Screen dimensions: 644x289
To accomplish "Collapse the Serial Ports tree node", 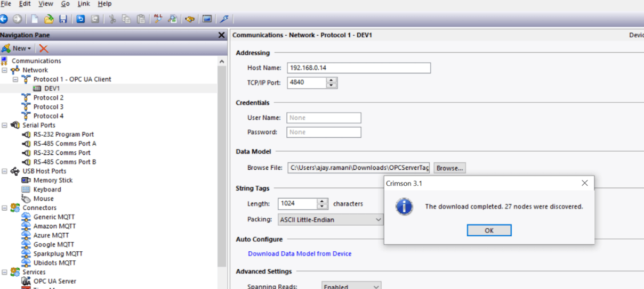I will pyautogui.click(x=4, y=125).
